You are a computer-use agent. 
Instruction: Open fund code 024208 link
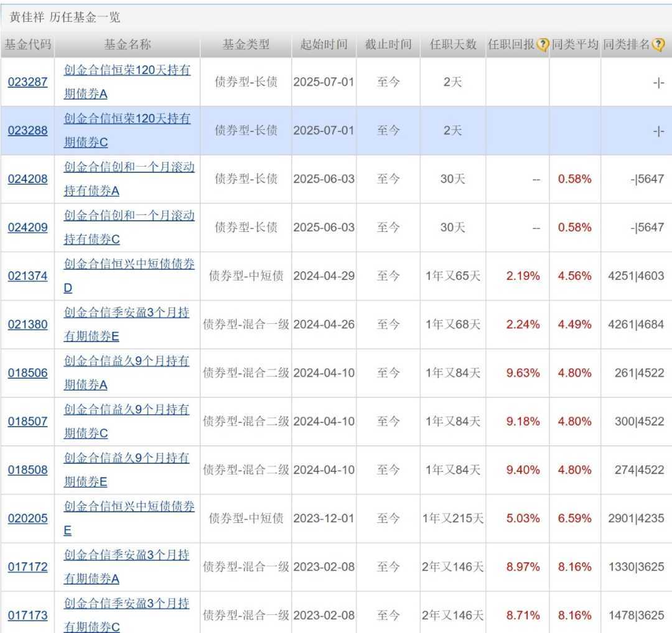(27, 179)
